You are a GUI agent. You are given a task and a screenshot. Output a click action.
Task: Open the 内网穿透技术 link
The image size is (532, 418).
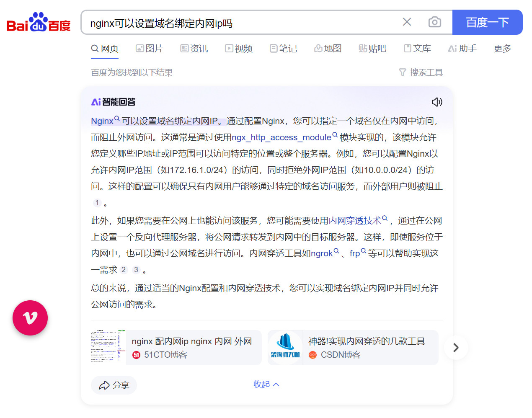coord(355,221)
